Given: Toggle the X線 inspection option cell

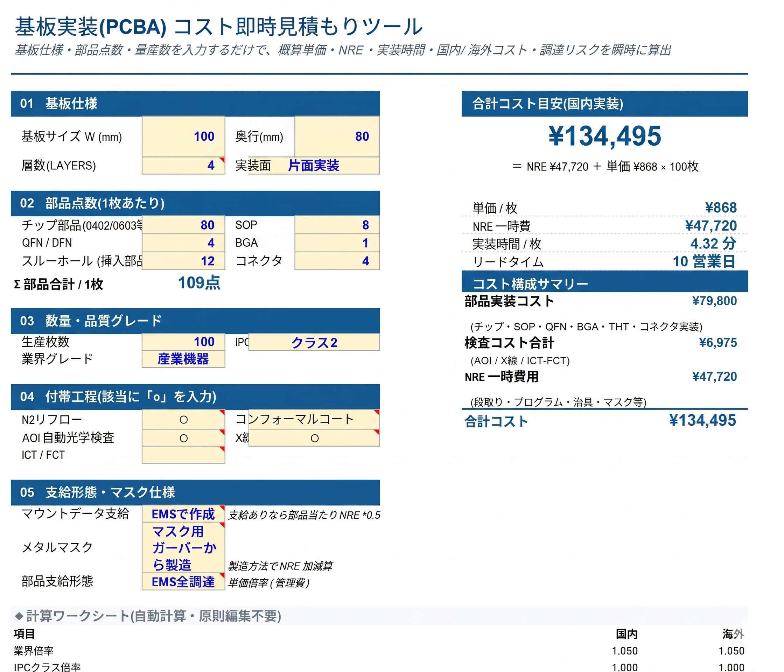Looking at the screenshot, I should pos(314,438).
